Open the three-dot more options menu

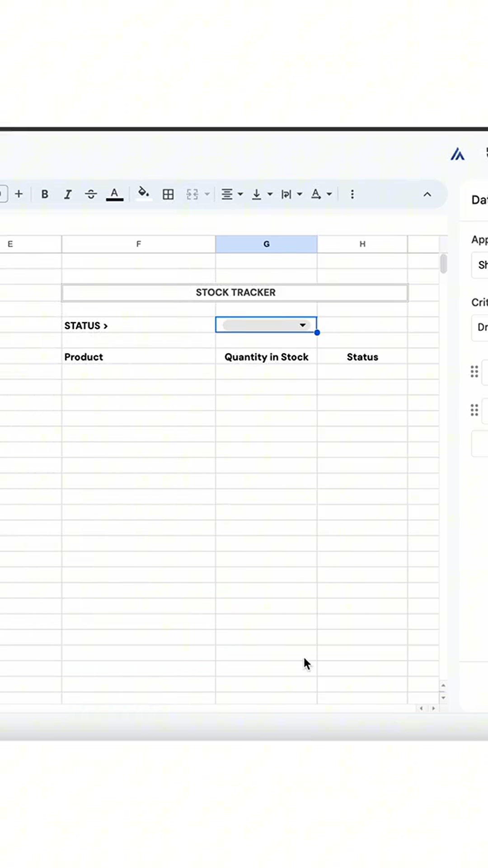pyautogui.click(x=352, y=194)
